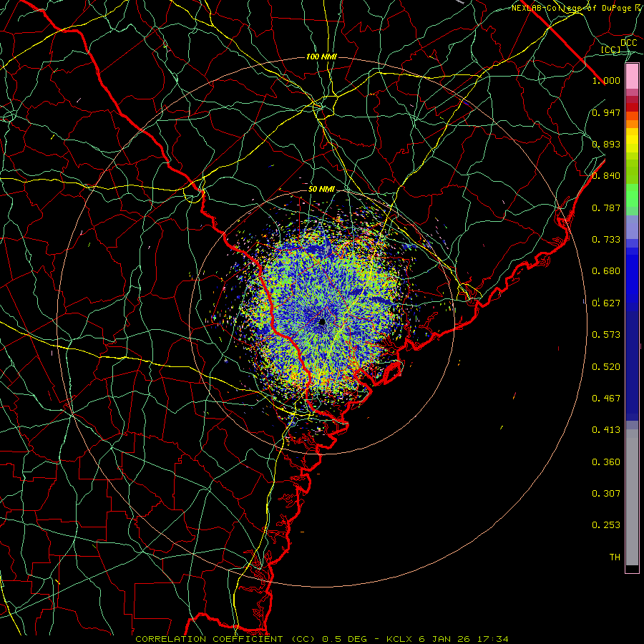
Task: Click the KCLX station ID in the caption
Action: pos(399,639)
